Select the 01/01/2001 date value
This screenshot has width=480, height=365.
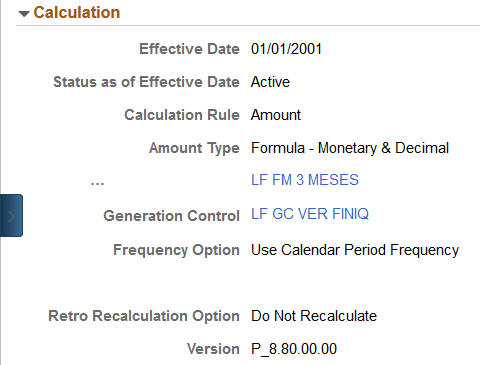pos(286,49)
